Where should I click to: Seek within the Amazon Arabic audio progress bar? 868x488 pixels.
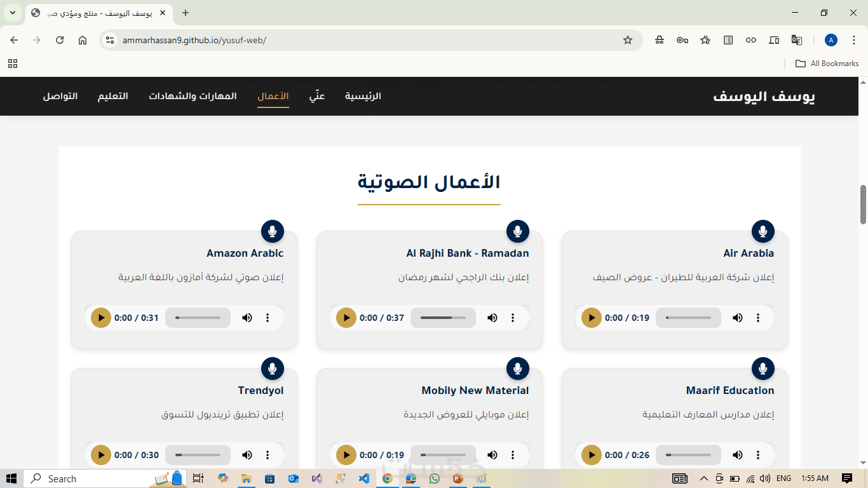tap(198, 318)
